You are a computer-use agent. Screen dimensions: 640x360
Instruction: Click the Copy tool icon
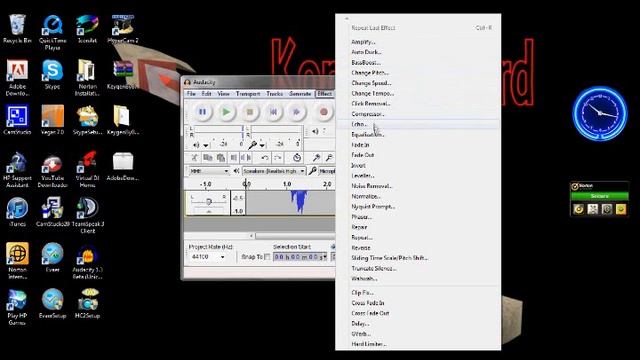click(x=208, y=158)
